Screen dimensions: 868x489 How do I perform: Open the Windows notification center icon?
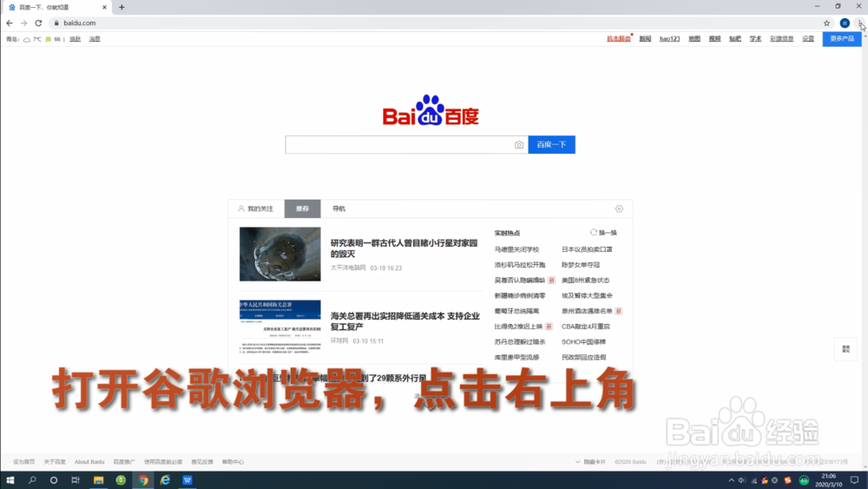click(x=855, y=480)
